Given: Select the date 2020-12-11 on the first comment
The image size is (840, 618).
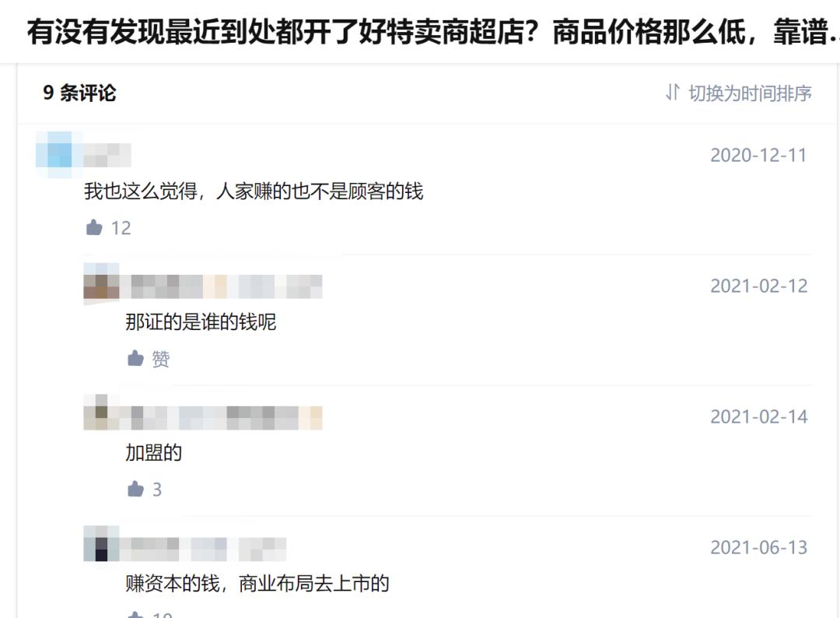Looking at the screenshot, I should click(759, 154).
